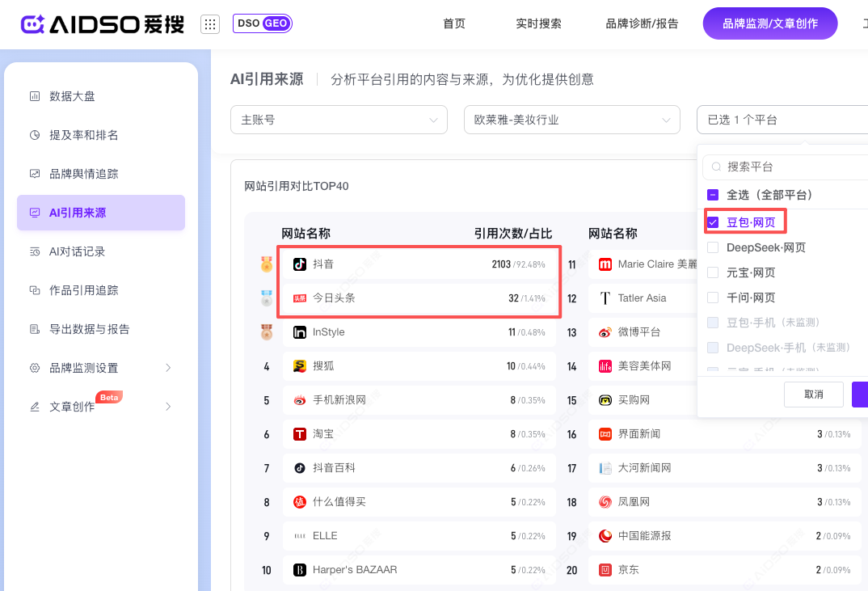The width and height of the screenshot is (868, 591).
Task: Open the apps grid icon
Action: 210,23
